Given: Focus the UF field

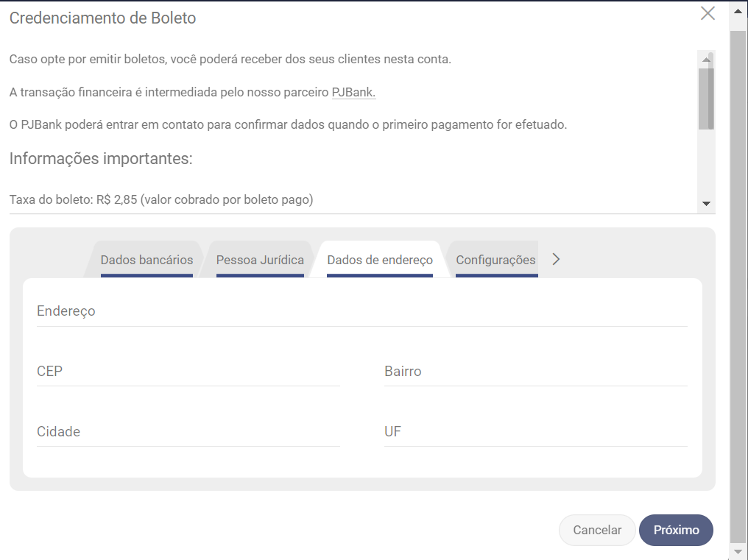Looking at the screenshot, I should [x=535, y=432].
